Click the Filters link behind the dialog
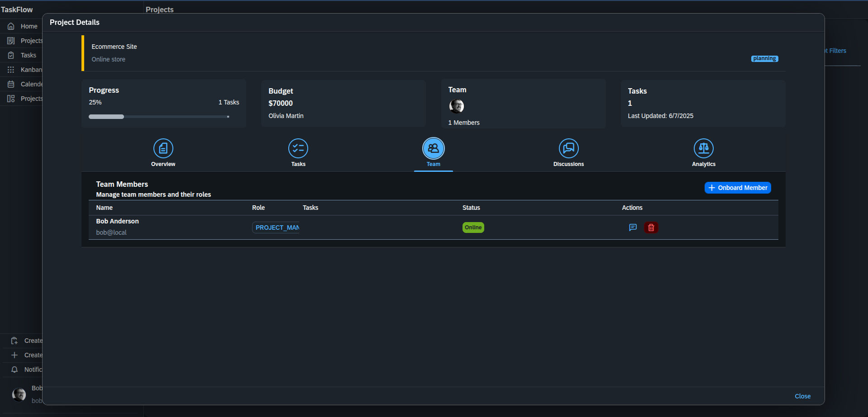Screen dimensions: 868x417 click(x=836, y=51)
